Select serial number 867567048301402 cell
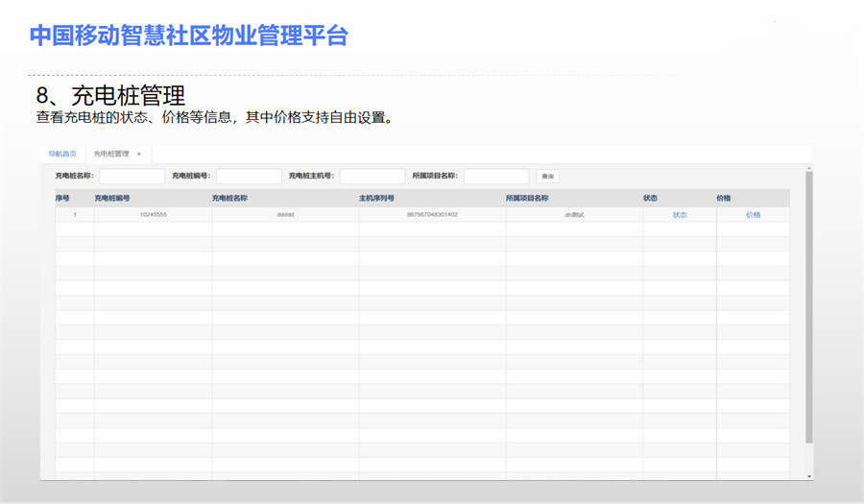This screenshot has height=504, width=864. [433, 215]
